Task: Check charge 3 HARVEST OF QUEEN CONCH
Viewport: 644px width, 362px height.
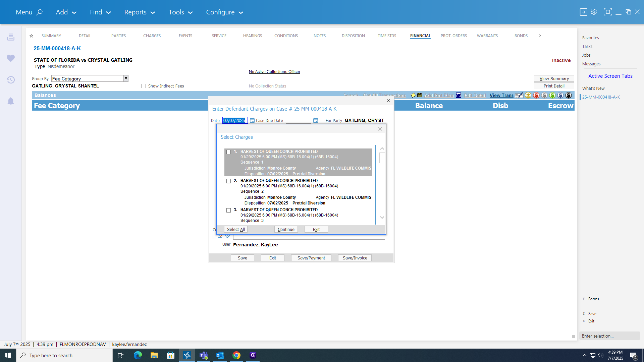Action: [229, 210]
